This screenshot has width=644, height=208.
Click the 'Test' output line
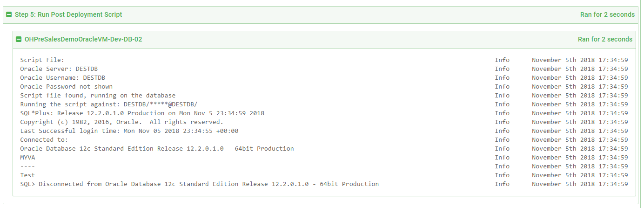[27, 175]
